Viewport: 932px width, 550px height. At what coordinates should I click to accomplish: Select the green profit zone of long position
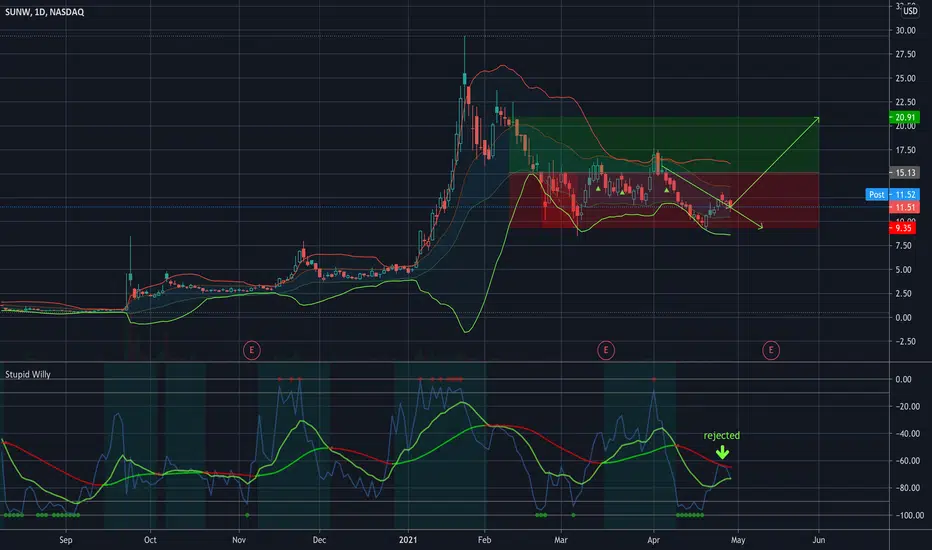pos(664,144)
